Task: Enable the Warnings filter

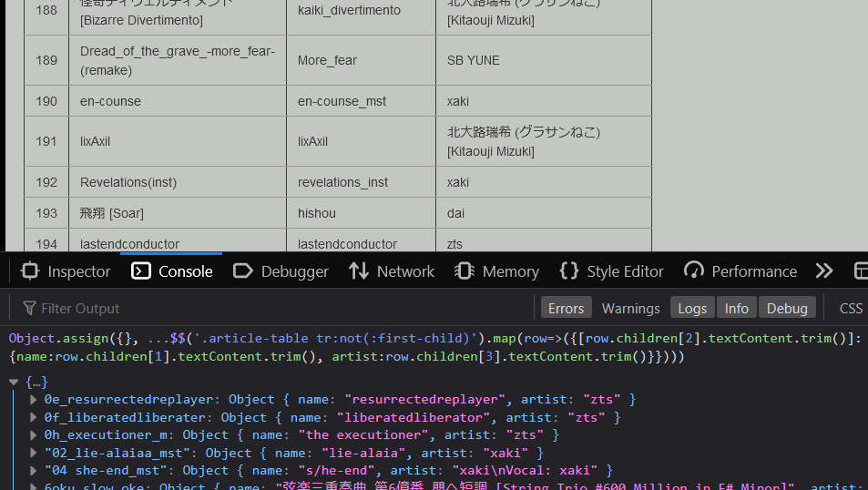Action: click(x=630, y=309)
